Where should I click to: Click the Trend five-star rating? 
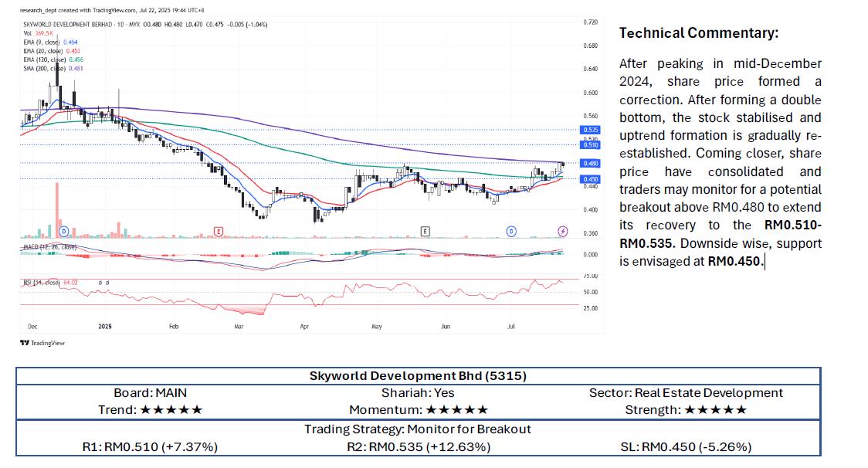click(171, 410)
